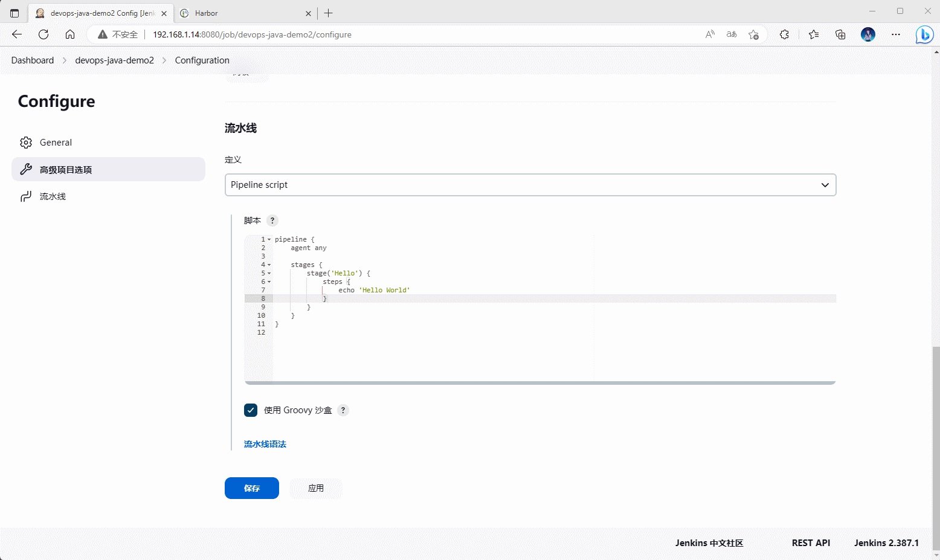Open the tab actions menu icon
Screen dimensions: 940x560
[14, 13]
